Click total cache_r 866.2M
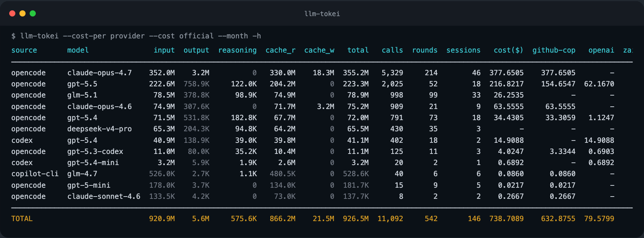The image size is (644, 238). click(x=282, y=219)
